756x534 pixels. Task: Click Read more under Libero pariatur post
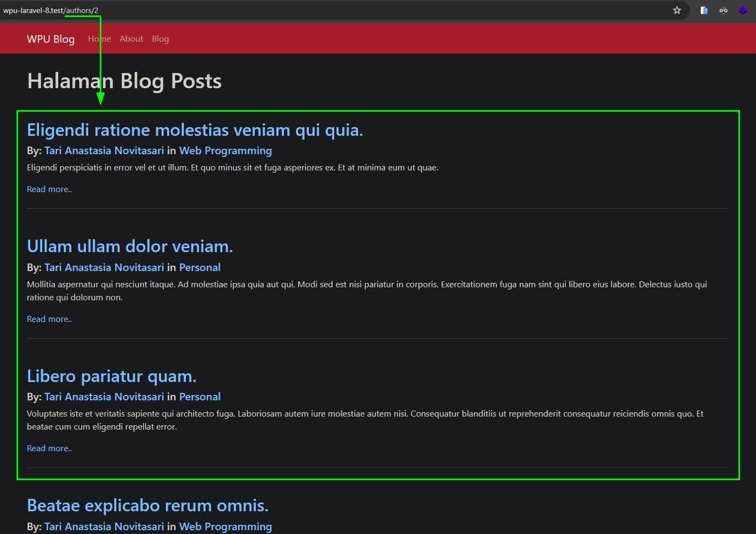[x=49, y=449]
